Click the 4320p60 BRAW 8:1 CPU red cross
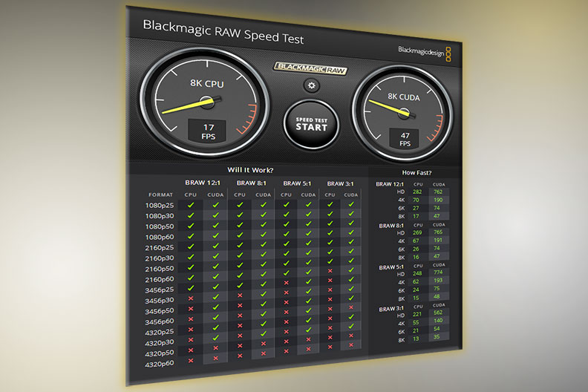 [x=240, y=356]
